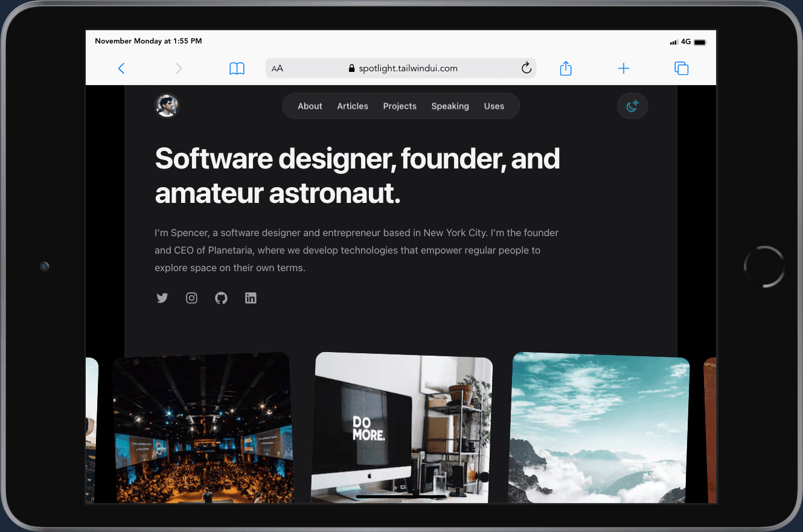The width and height of the screenshot is (803, 532).
Task: Tap the Share icon in Safari
Action: pos(565,68)
